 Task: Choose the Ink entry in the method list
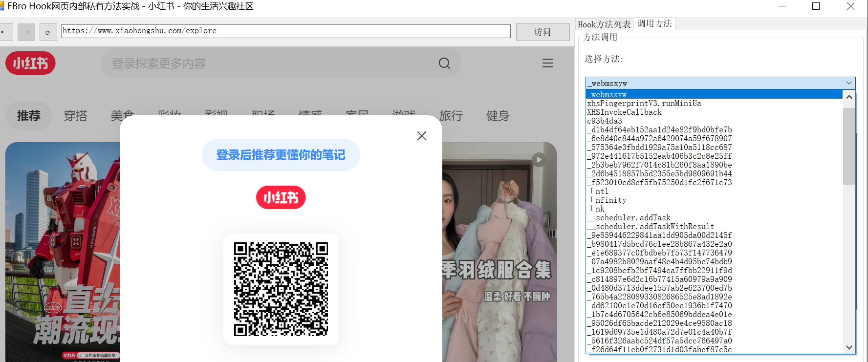pyautogui.click(x=715, y=209)
